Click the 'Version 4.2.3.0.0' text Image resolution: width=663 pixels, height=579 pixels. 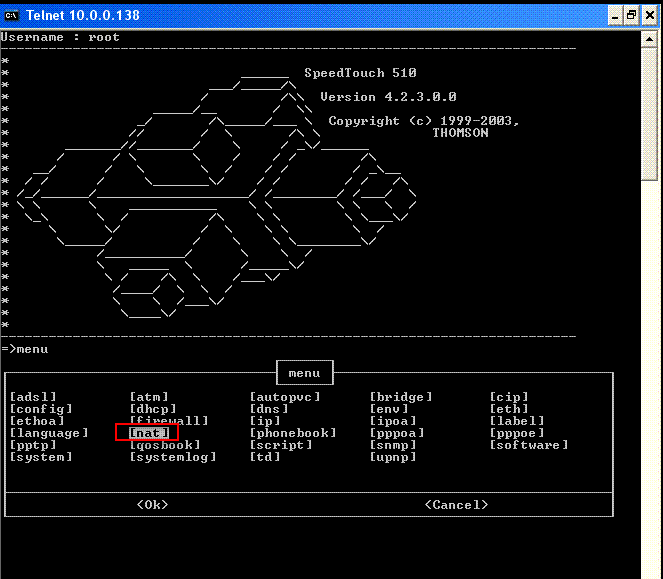388,97
